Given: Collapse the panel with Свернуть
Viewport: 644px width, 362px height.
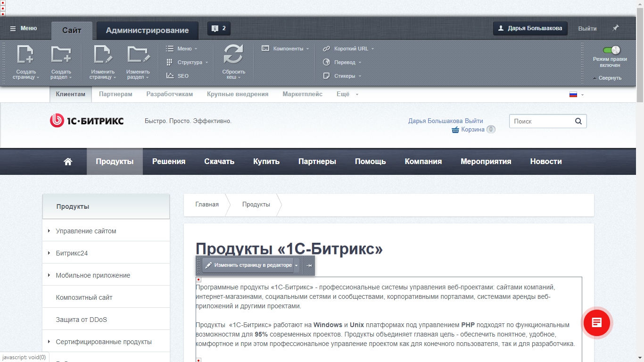Looking at the screenshot, I should tap(607, 78).
